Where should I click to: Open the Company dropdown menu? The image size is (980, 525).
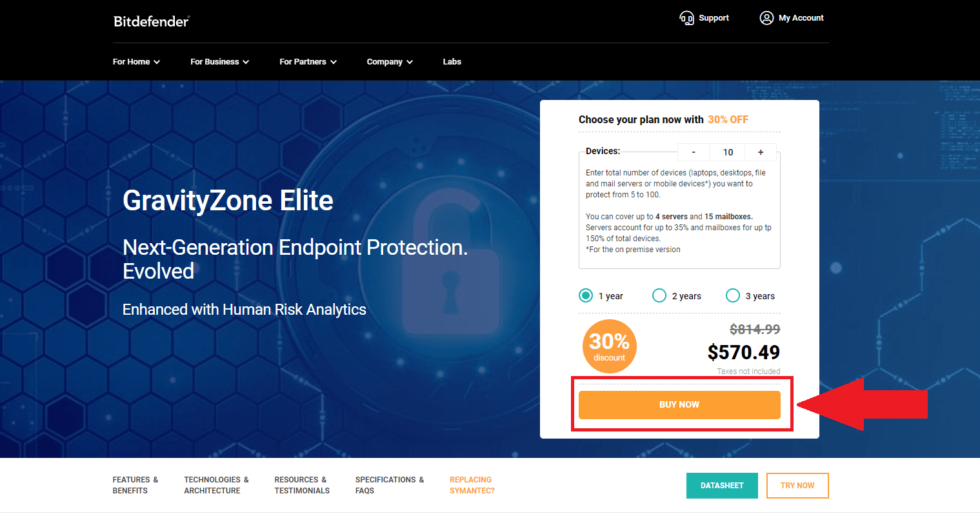click(x=390, y=62)
